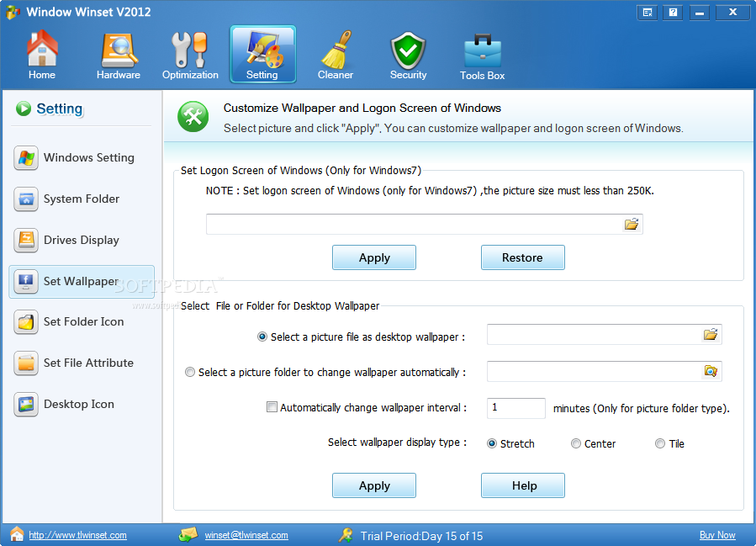Open Set File Attribute label in sidebar

(x=88, y=363)
